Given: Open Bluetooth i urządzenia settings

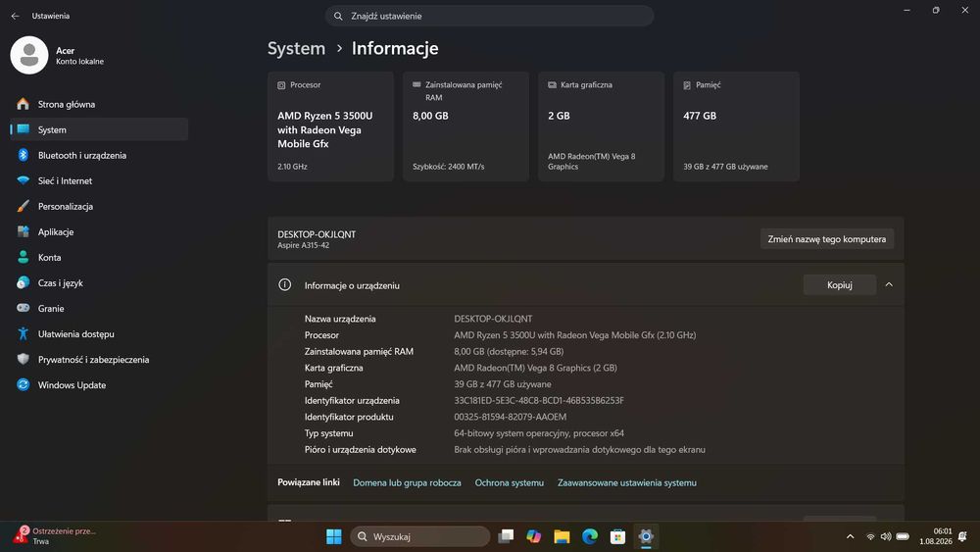Looking at the screenshot, I should point(99,155).
